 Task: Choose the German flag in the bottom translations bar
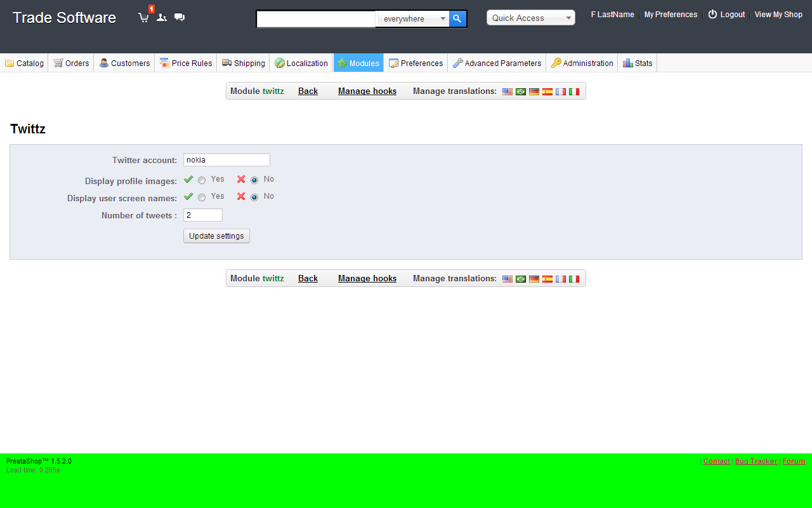click(534, 279)
